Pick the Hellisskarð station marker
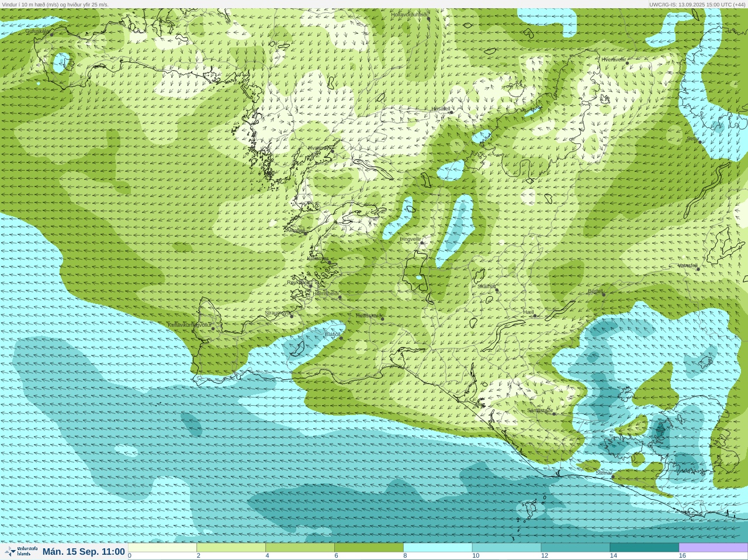This screenshot has width=748, height=560. (383, 319)
